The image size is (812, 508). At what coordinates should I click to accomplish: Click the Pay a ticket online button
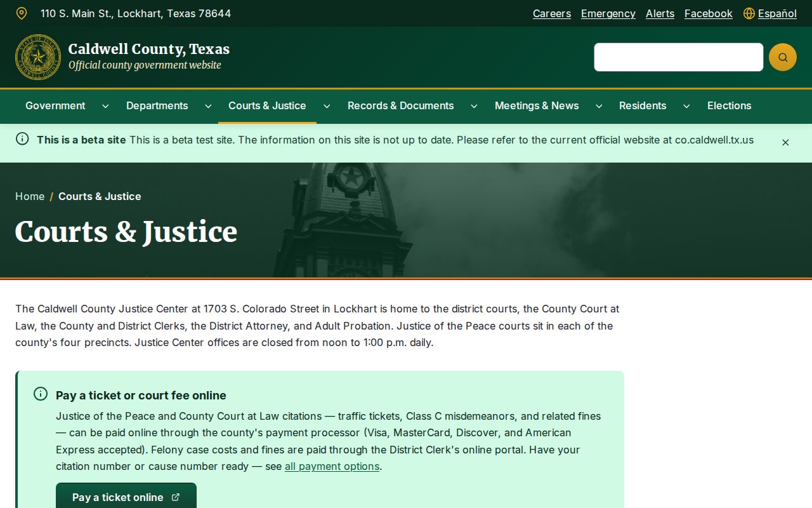click(x=126, y=497)
